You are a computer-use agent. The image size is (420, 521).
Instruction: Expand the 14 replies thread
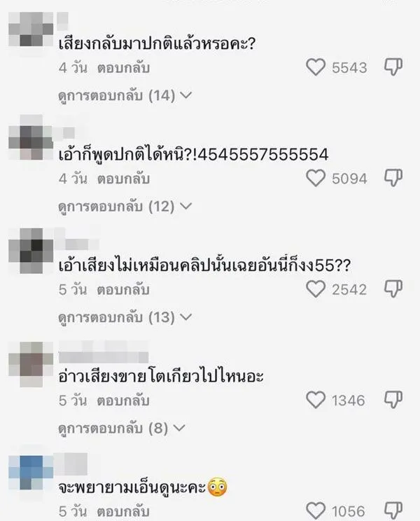pos(125,96)
